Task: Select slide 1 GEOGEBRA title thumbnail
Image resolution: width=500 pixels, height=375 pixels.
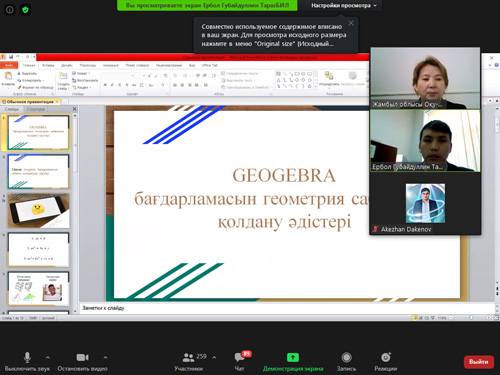Action: tap(38, 132)
